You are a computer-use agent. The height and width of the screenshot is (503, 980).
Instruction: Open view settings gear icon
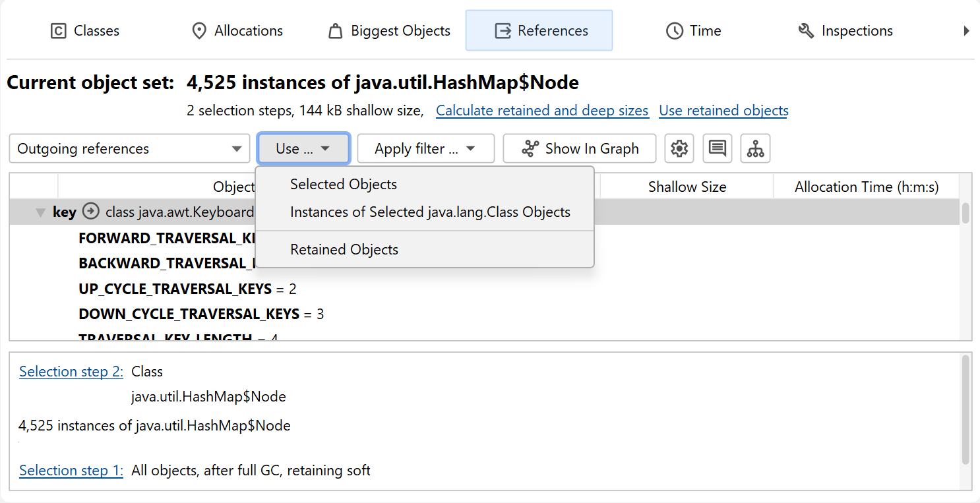[679, 149]
